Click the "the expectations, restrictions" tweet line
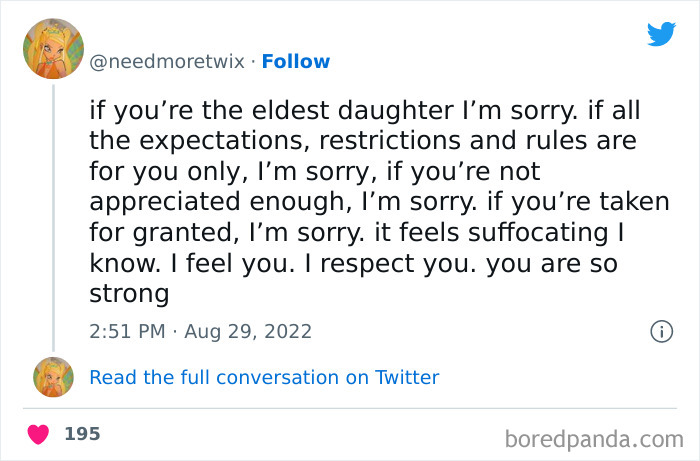This screenshot has height=461, width=700. (x=363, y=140)
